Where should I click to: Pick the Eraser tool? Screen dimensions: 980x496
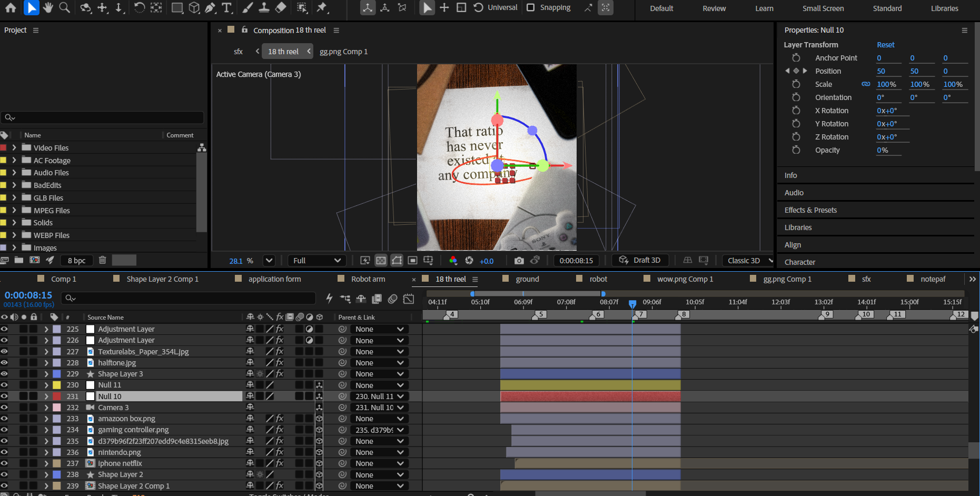281,7
